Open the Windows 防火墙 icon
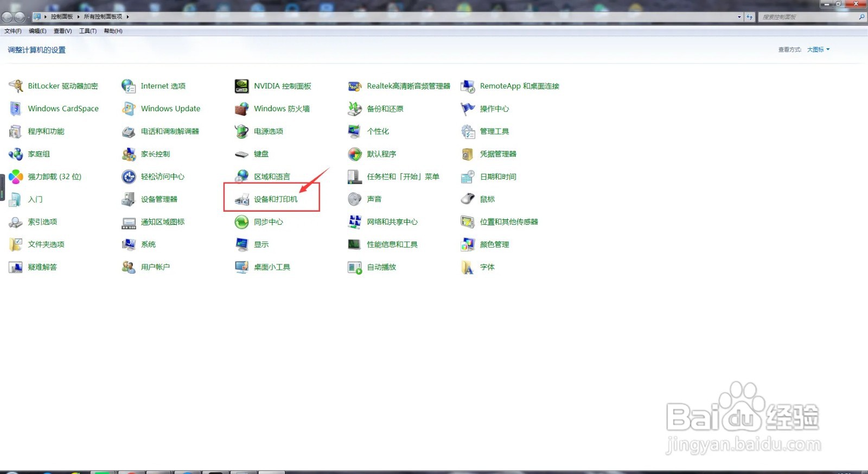This screenshot has width=868, height=474. (241, 109)
